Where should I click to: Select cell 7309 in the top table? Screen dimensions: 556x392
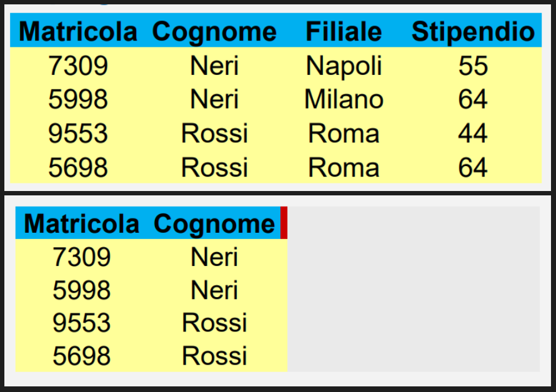coord(78,66)
